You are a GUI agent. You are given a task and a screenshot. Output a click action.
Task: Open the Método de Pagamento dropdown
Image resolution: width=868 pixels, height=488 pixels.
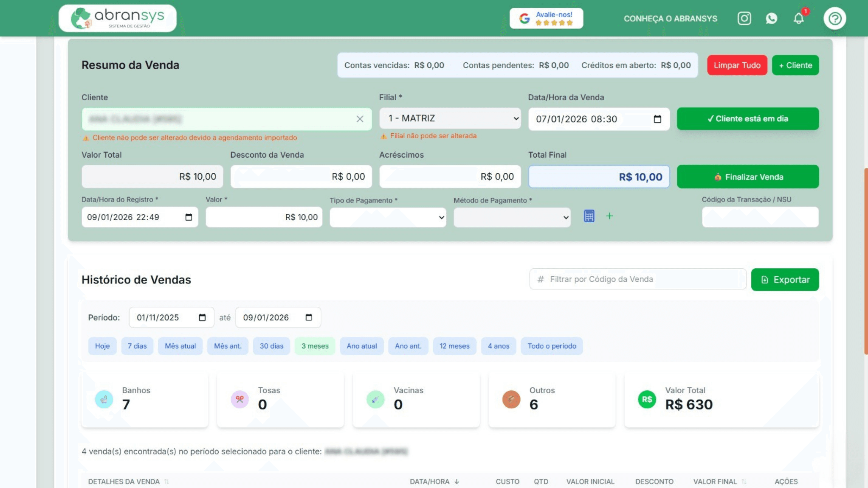[512, 217]
